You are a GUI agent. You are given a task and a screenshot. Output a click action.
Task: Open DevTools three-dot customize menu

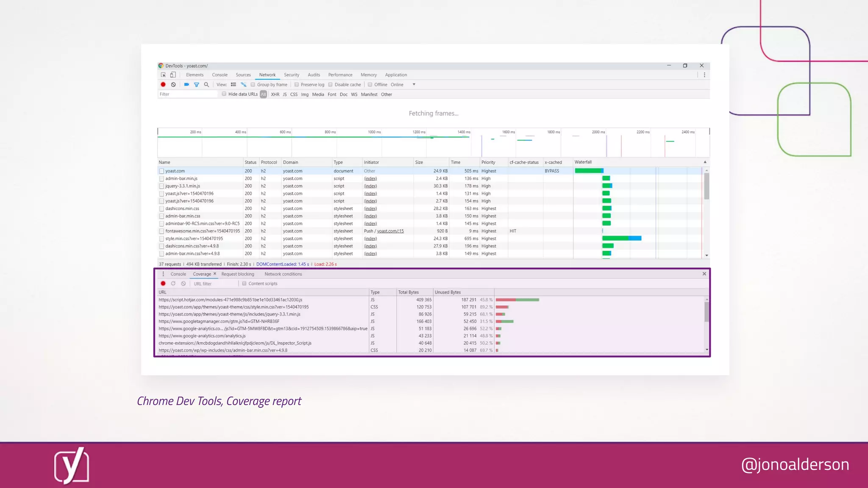pyautogui.click(x=704, y=75)
